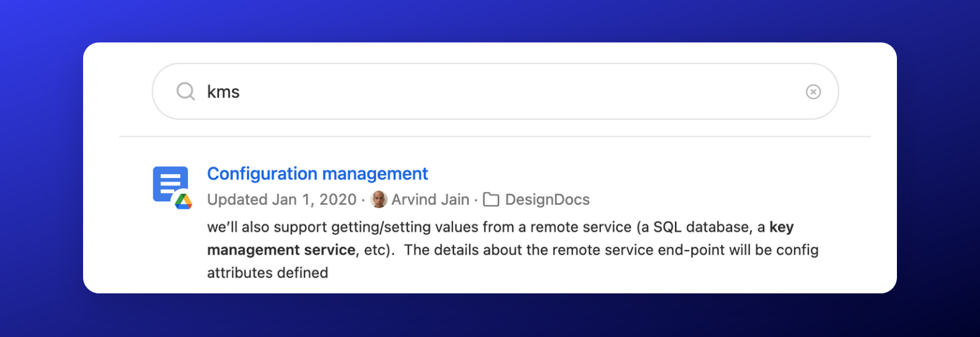The image size is (980, 337).
Task: Click the Updated Jan 1, 2020 date
Action: tap(281, 199)
